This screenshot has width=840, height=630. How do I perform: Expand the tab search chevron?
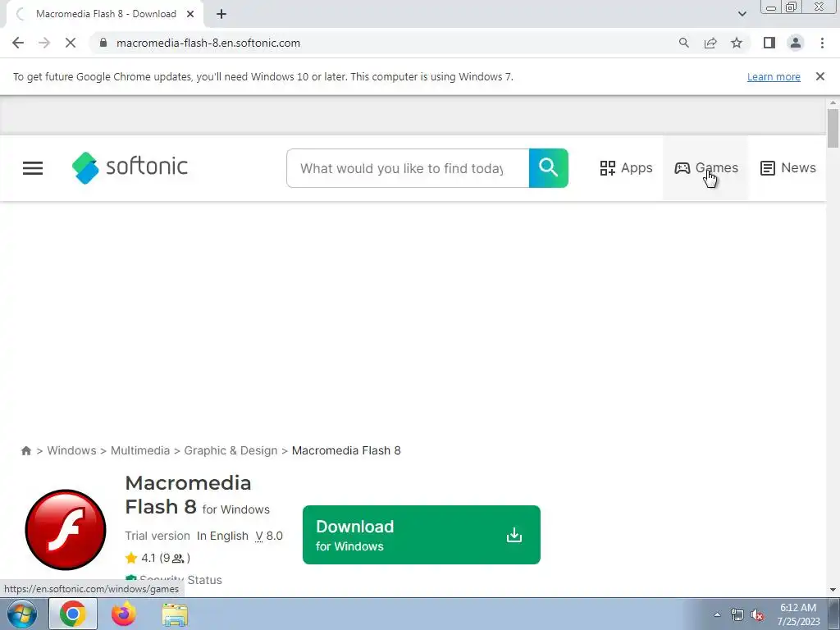coord(742,14)
